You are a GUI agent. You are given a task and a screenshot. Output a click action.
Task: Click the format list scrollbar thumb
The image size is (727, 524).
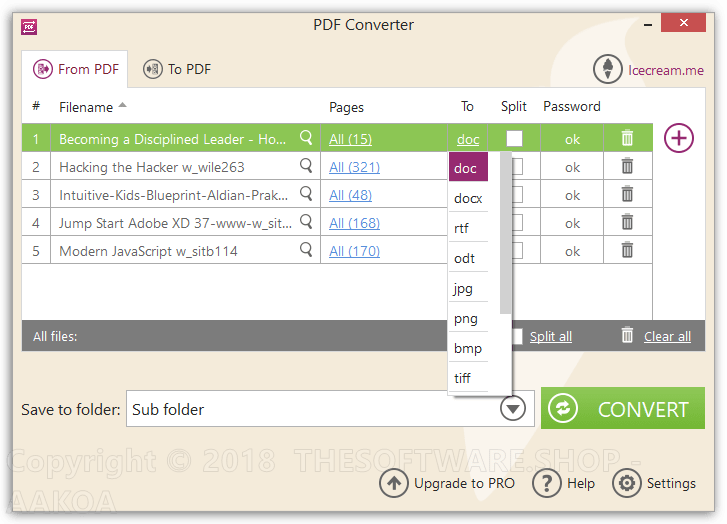(x=505, y=233)
